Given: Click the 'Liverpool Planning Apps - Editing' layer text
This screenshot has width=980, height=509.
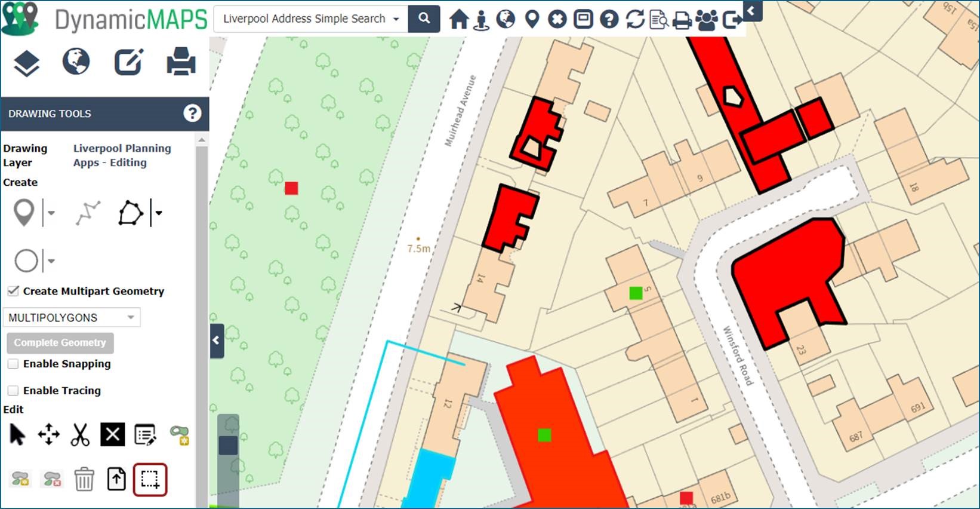Looking at the screenshot, I should coord(122,155).
